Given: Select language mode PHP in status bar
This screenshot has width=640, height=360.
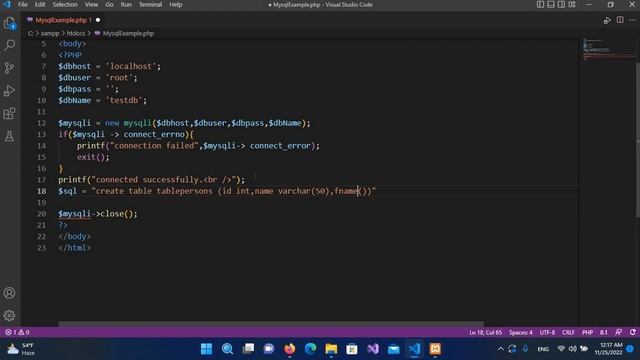Looking at the screenshot, I should click(x=587, y=332).
